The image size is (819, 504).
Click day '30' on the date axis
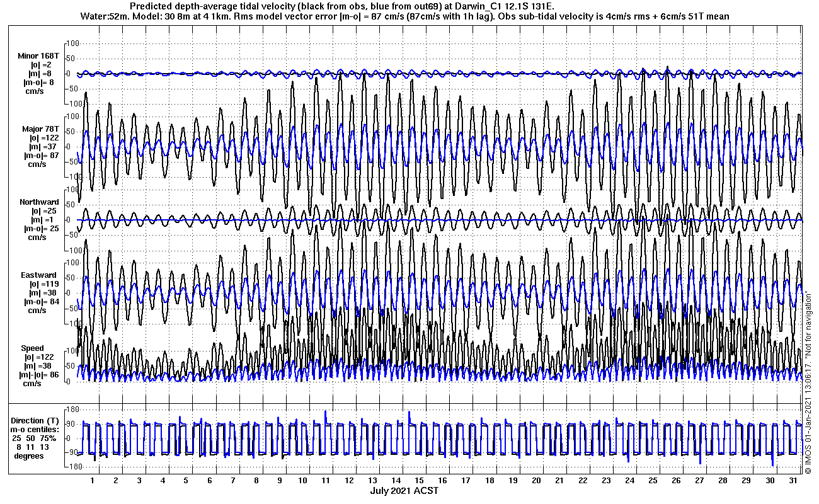[x=769, y=481]
